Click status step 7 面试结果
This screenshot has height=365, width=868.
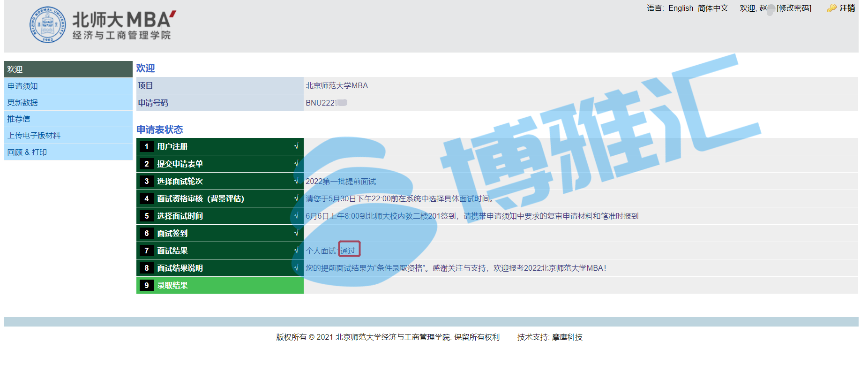(x=220, y=251)
